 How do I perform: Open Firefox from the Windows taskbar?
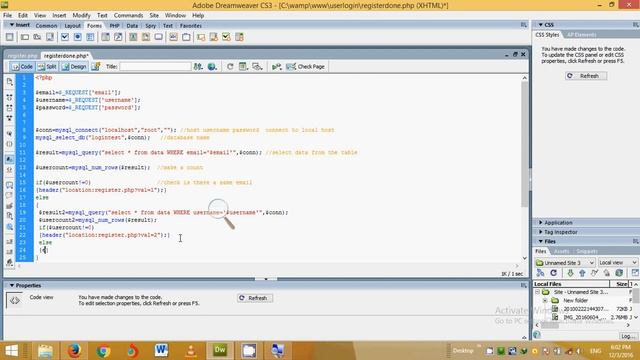[x=74, y=351]
